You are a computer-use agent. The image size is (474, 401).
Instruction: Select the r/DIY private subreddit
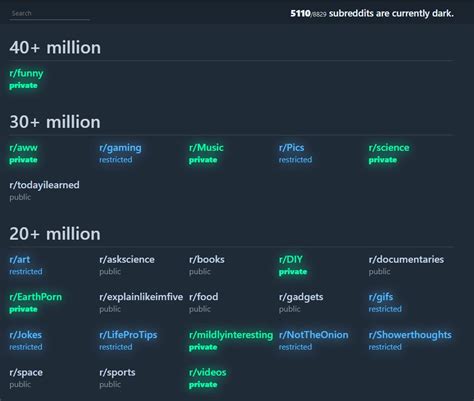point(291,259)
